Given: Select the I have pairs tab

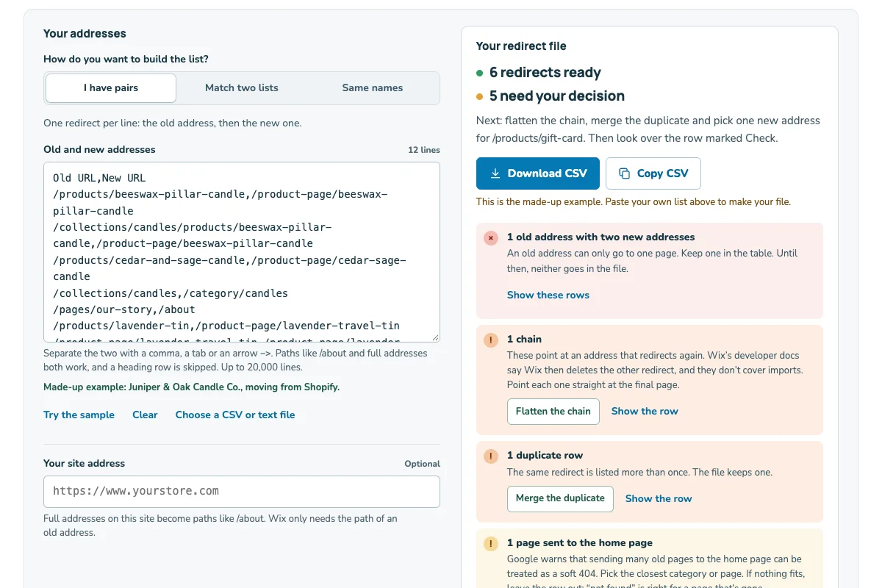Looking at the screenshot, I should (x=111, y=88).
